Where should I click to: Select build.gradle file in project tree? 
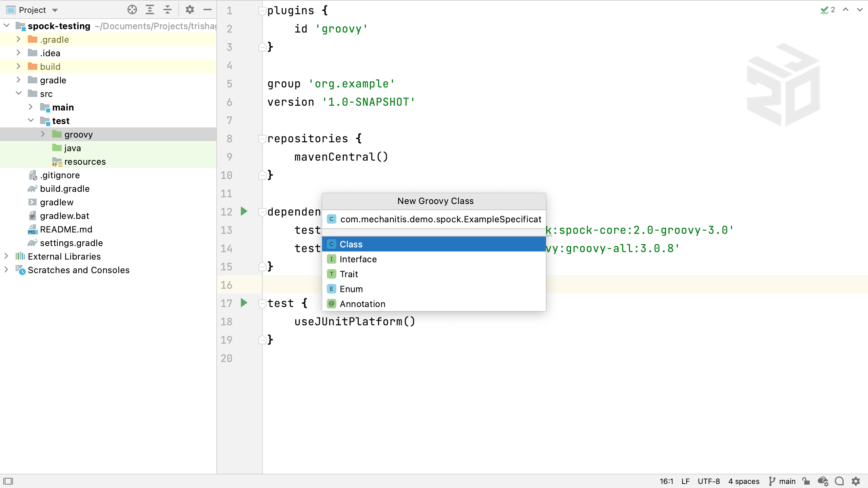65,189
